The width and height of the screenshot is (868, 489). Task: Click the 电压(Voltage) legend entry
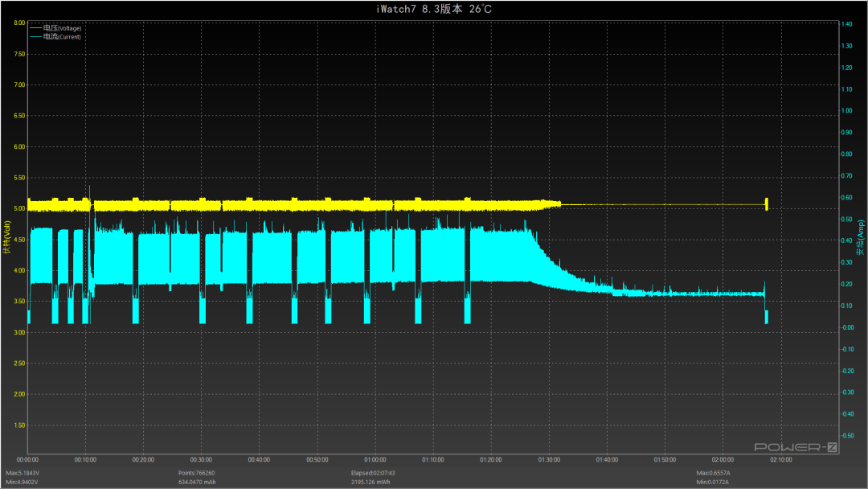click(x=62, y=28)
